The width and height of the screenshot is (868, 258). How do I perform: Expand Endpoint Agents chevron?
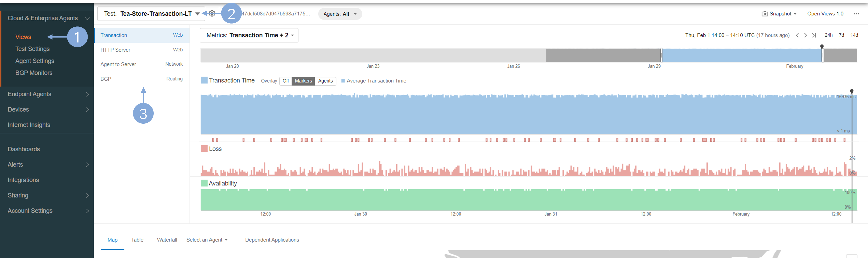click(87, 94)
